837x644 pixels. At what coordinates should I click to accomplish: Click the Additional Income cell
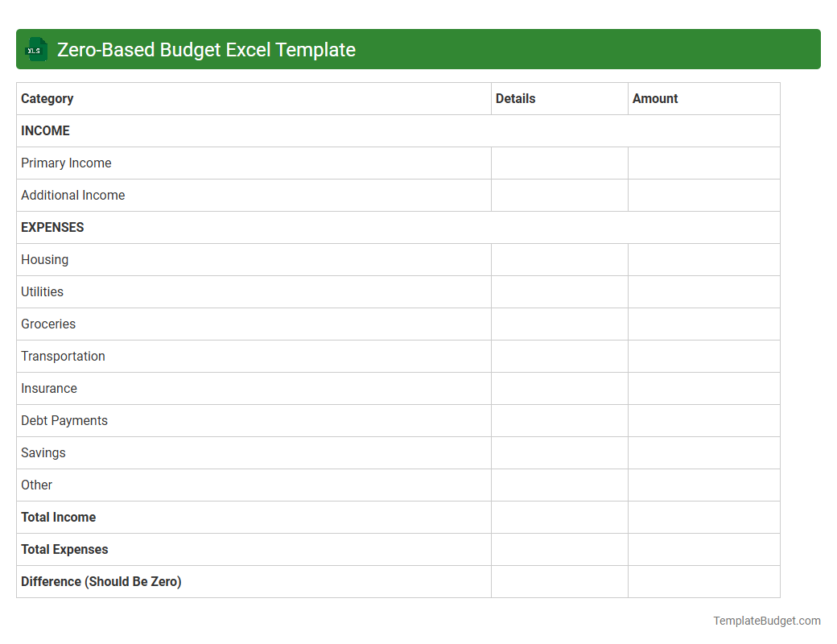pos(72,195)
